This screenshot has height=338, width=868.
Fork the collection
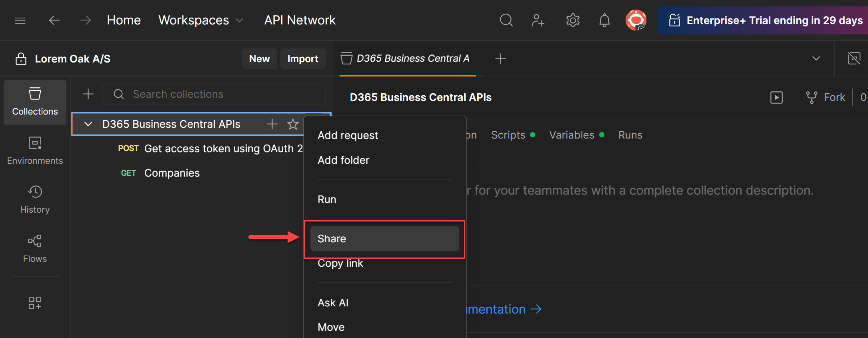tap(825, 97)
